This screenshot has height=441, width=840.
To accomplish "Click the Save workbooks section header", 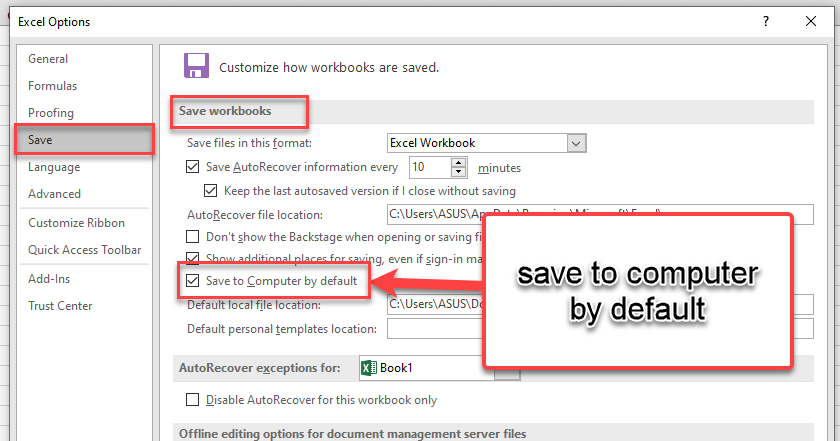I will [x=225, y=111].
